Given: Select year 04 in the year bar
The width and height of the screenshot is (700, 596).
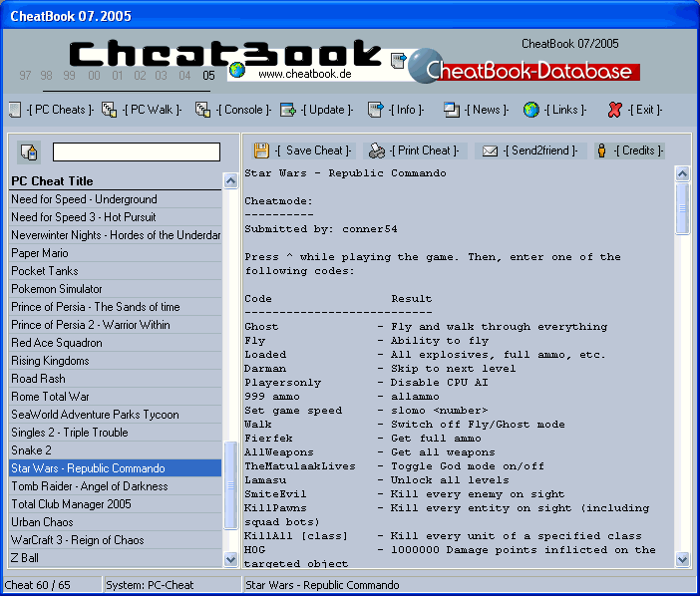Looking at the screenshot, I should [184, 76].
